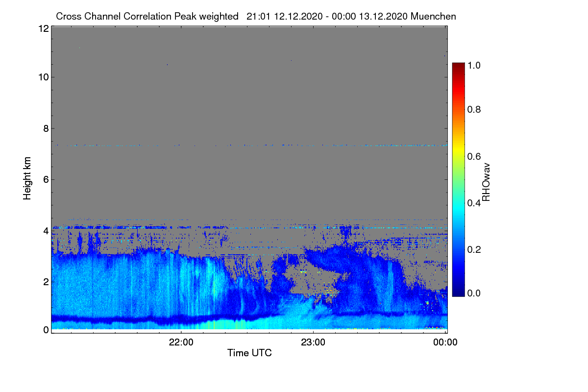The height and width of the screenshot is (392, 588).
Task: Click the 'RHOwav' colorbar label
Action: (486, 182)
